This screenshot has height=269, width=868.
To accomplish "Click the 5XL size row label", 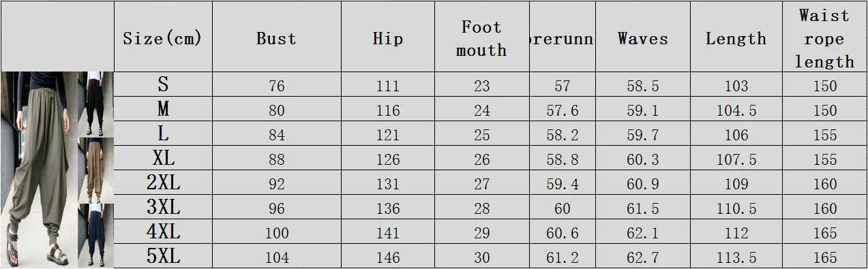I will 163,256.
